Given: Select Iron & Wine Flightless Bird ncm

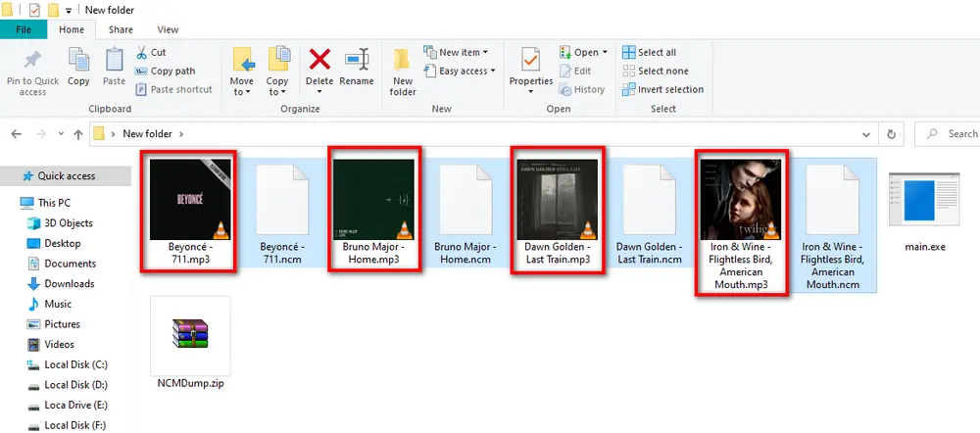Looking at the screenshot, I should [832, 225].
